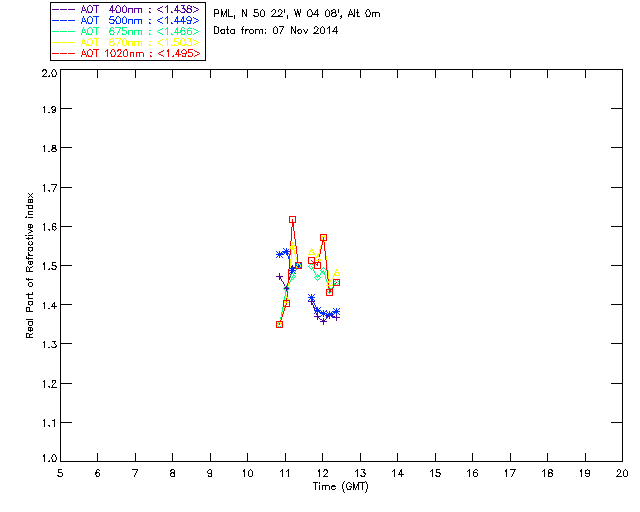Click the 1.9 y-axis tick label

coord(49,109)
